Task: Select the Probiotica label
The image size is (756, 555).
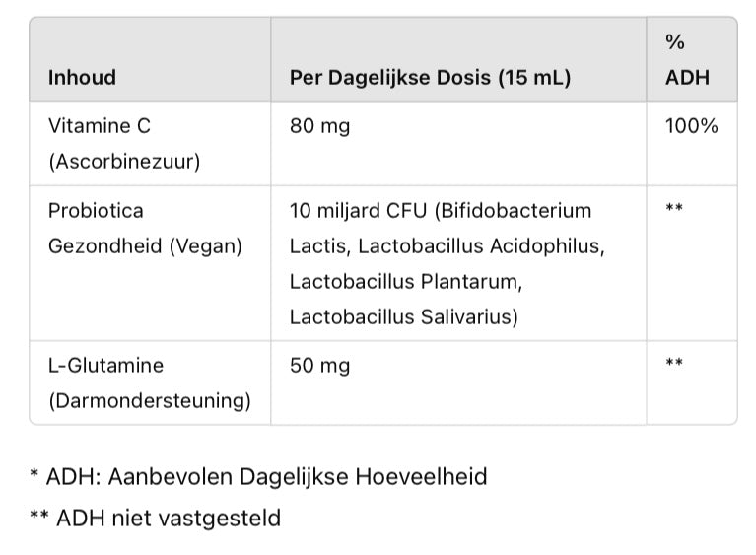Action: (x=96, y=211)
